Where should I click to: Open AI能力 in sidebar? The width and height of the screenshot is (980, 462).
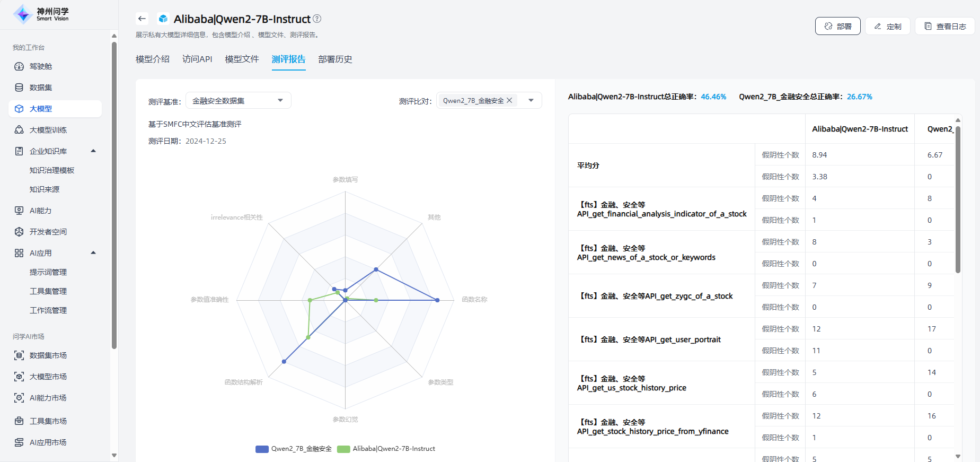[40, 211]
